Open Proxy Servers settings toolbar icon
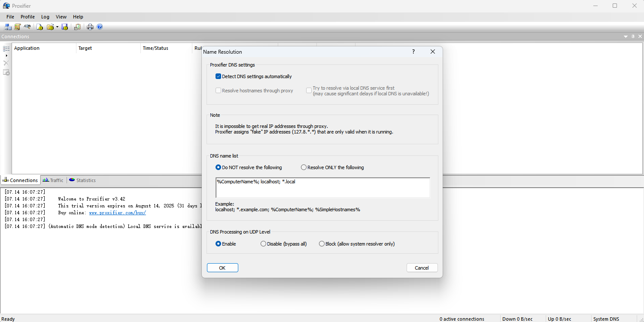The width and height of the screenshot is (644, 322). coord(8,27)
